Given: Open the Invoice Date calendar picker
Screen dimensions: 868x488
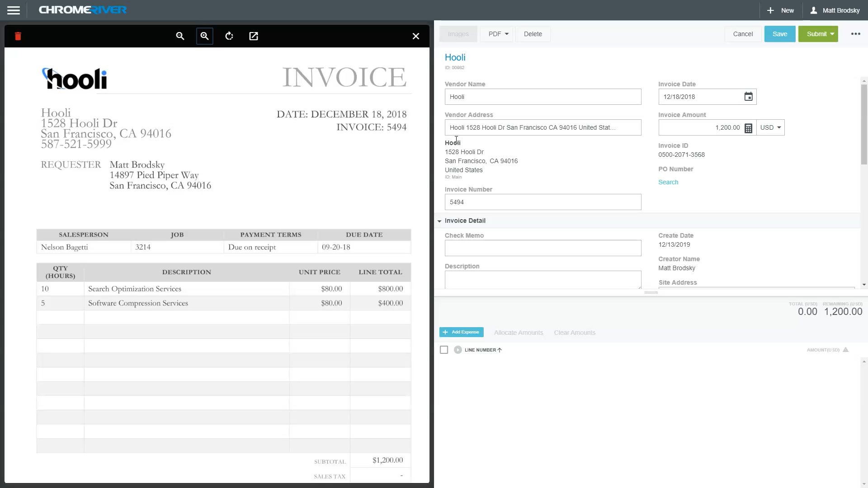Looking at the screenshot, I should click(x=749, y=97).
